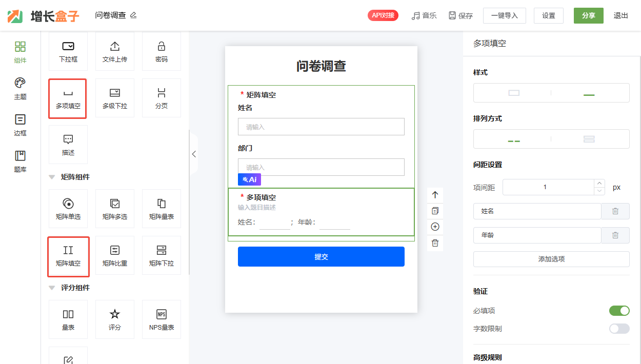Click the blue 提交 submit button
The image size is (641, 364).
click(321, 256)
